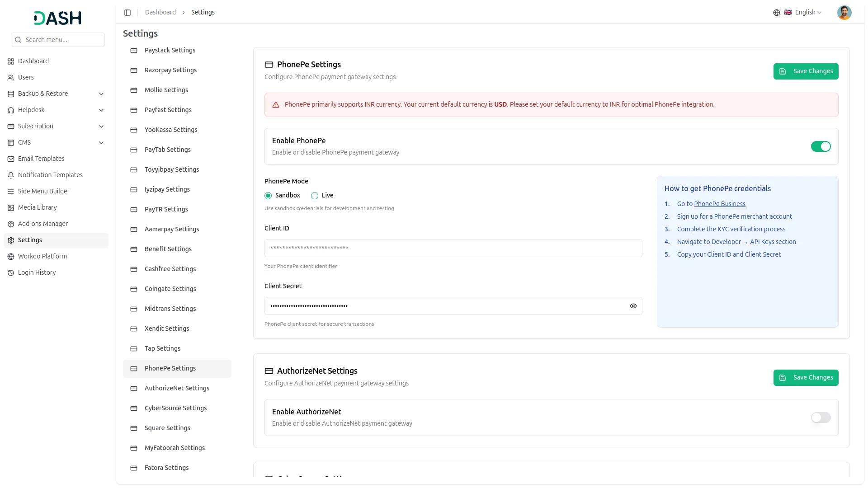Open the PhonePe Business link

tap(720, 204)
